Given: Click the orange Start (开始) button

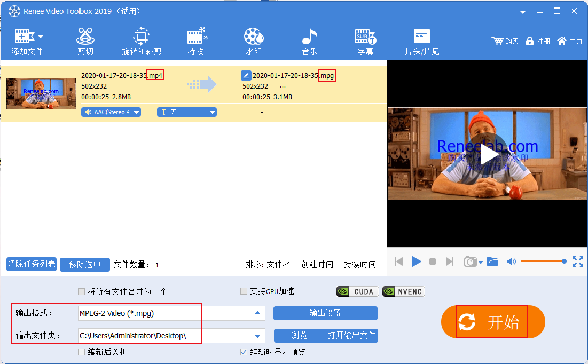Looking at the screenshot, I should pyautogui.click(x=493, y=322).
